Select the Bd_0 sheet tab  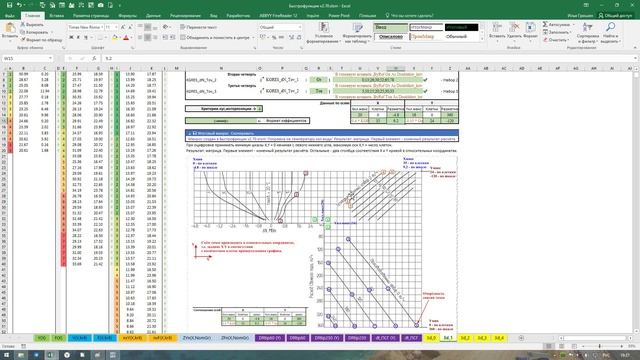431,338
